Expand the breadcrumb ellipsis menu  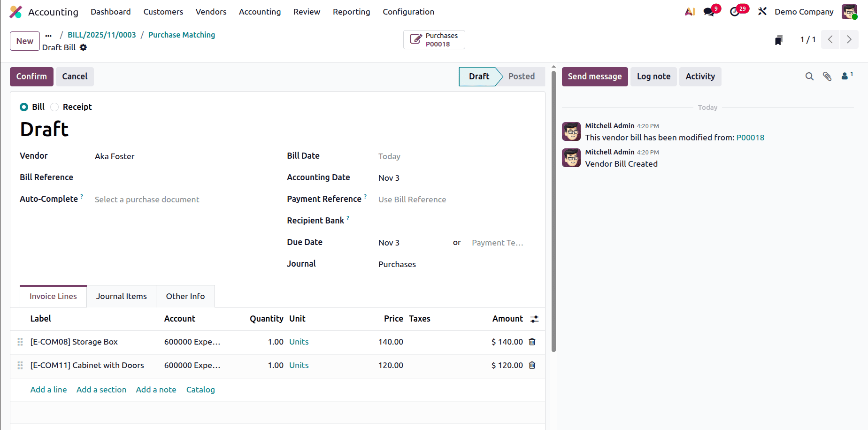click(48, 35)
